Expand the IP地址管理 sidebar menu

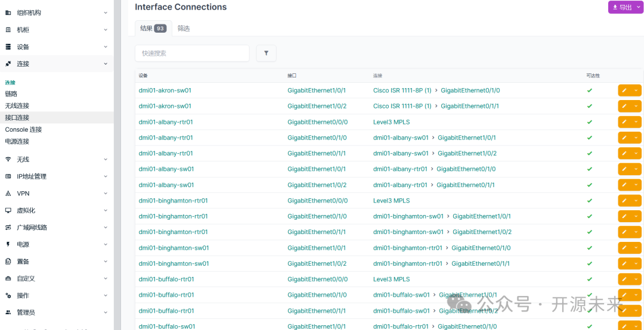click(106, 176)
